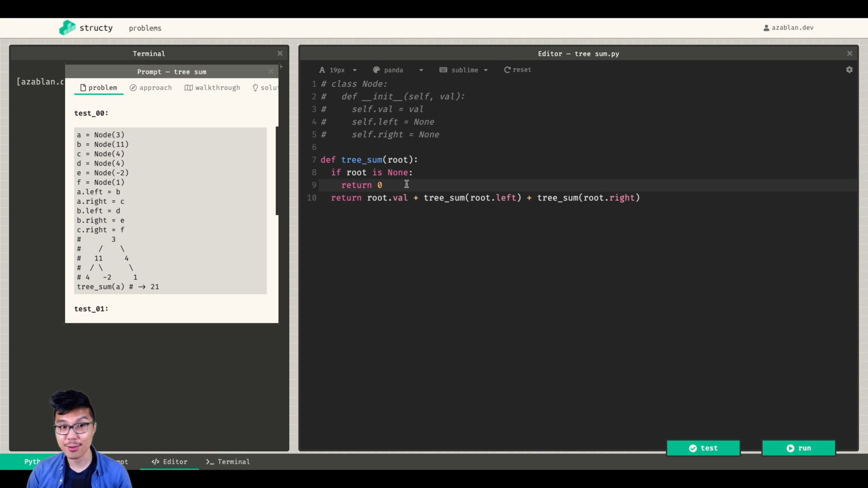Open the editor settings gear
868x488 pixels.
(x=849, y=70)
